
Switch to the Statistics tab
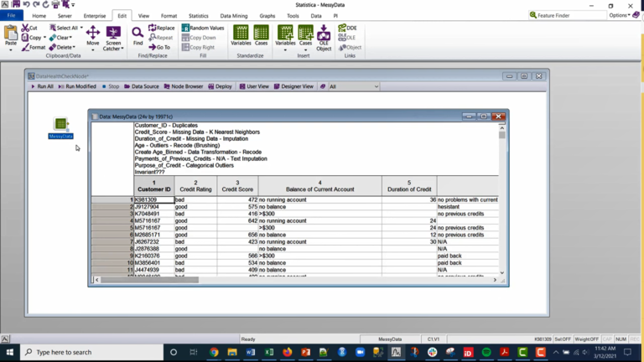[199, 16]
